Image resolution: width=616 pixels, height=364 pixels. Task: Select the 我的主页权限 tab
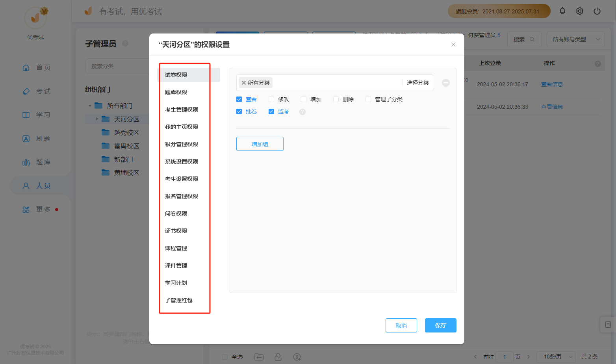pos(189,127)
